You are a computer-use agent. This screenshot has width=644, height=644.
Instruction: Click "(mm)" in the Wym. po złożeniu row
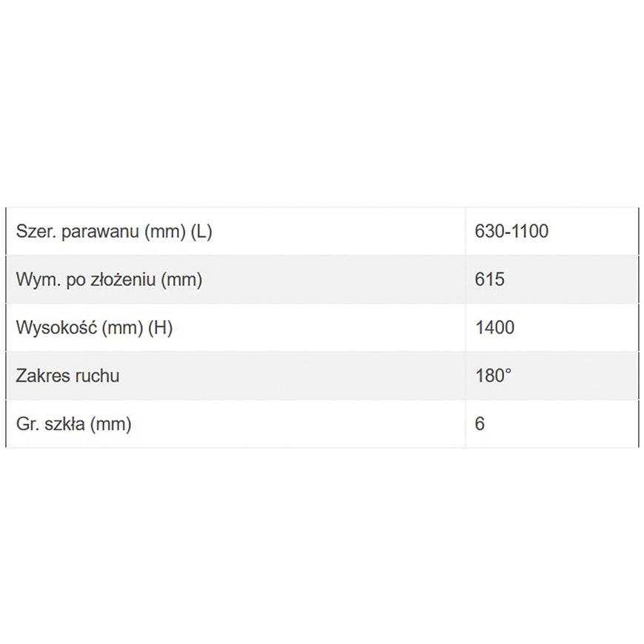click(x=181, y=280)
